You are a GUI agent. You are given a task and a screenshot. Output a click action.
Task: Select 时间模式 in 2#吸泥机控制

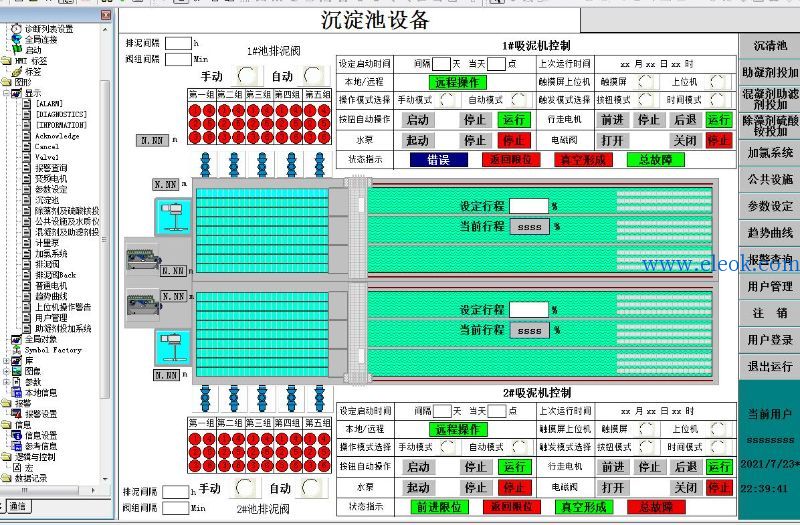[x=718, y=447]
